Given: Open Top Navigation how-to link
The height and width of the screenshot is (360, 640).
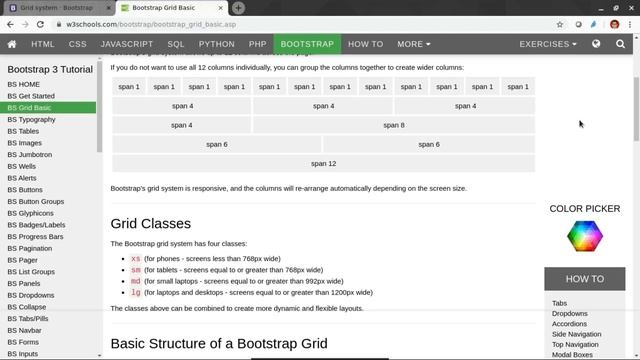Looking at the screenshot, I should click(x=575, y=344).
